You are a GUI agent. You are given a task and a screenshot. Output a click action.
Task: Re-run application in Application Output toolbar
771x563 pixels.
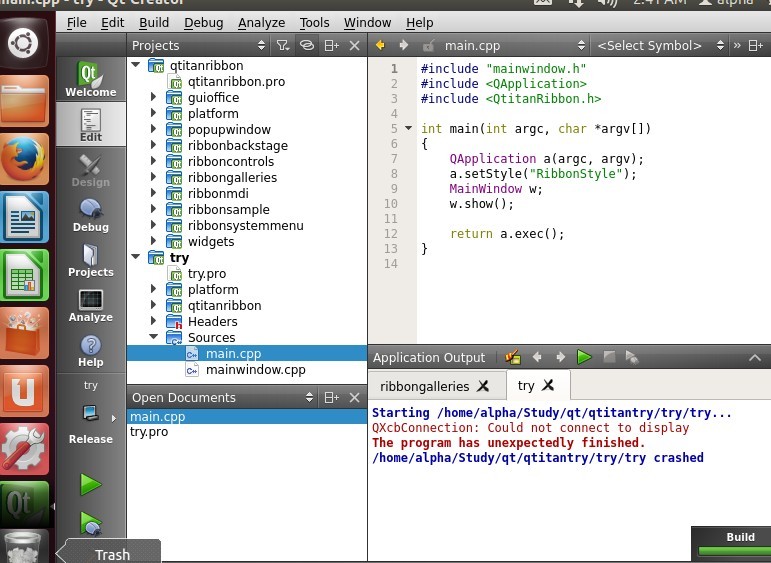(x=584, y=357)
